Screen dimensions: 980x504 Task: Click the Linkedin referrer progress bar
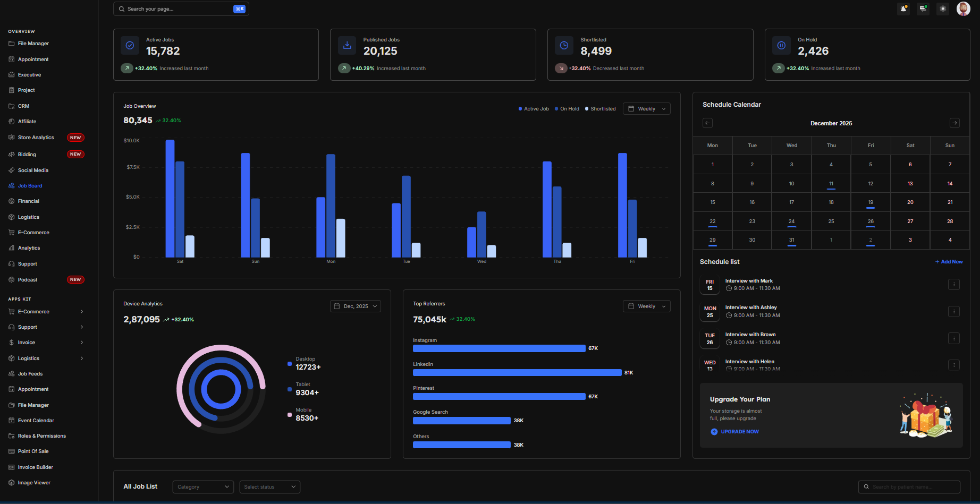[x=517, y=373]
